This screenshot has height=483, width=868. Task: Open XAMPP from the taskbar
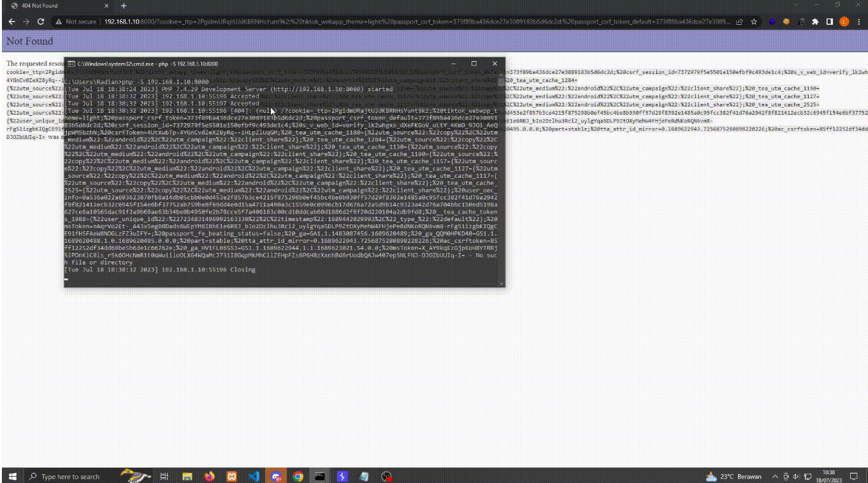[232, 476]
